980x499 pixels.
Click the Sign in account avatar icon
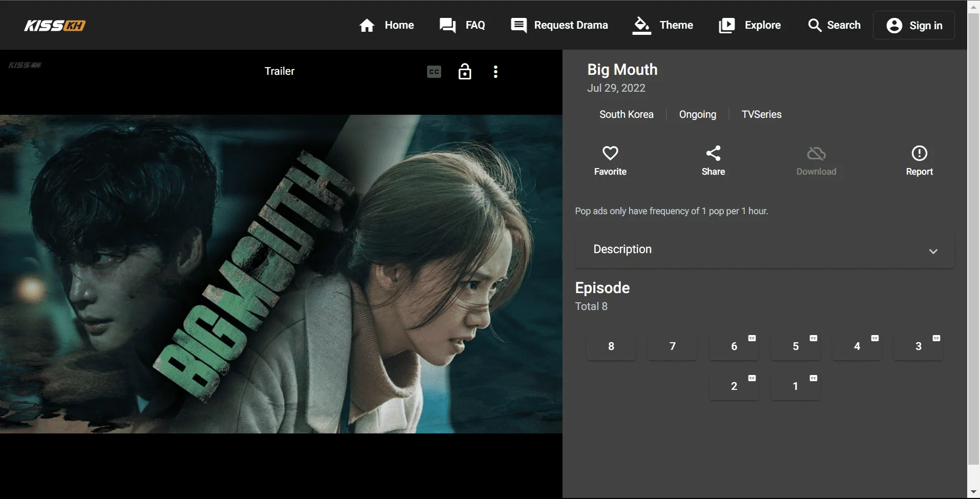tap(894, 25)
